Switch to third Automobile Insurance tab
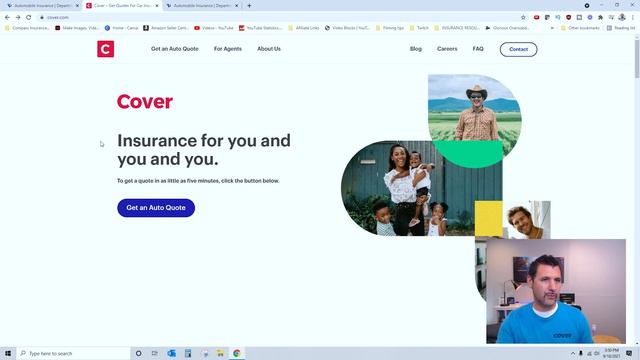The width and height of the screenshot is (640, 360). tap(202, 6)
